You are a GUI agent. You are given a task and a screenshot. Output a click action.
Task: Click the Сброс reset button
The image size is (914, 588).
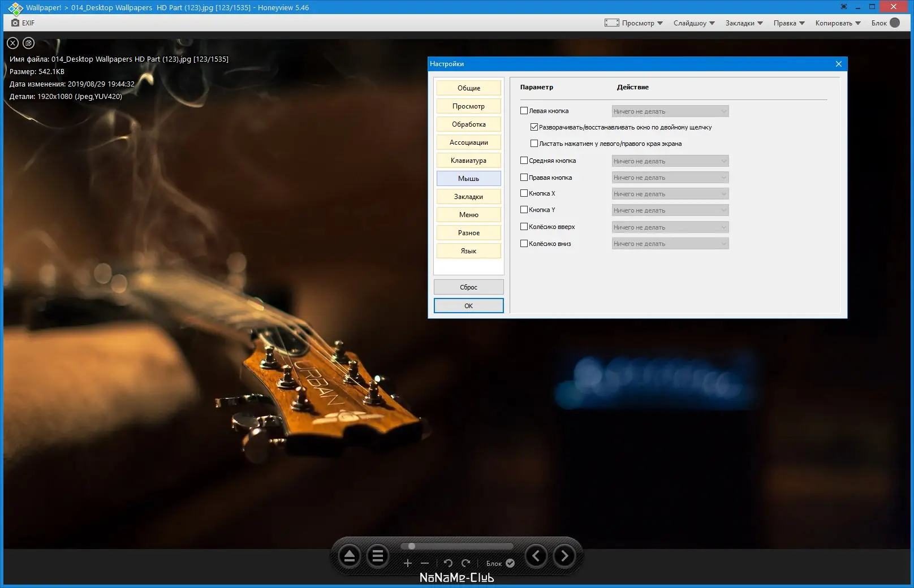click(469, 287)
